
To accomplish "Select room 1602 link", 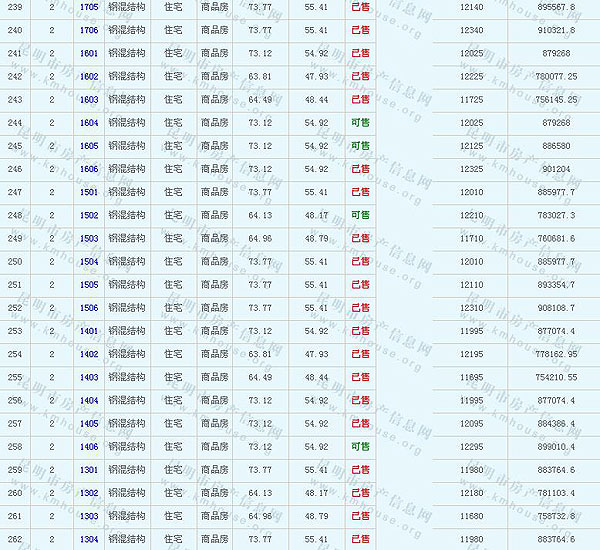I will (89, 77).
